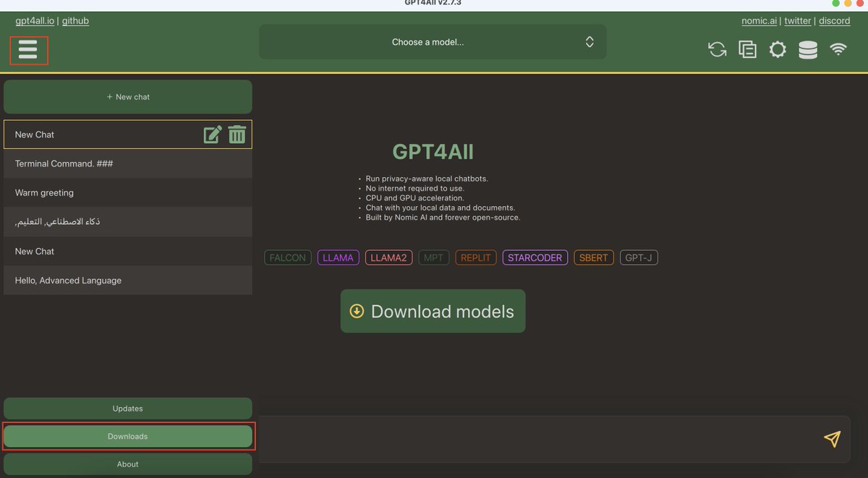This screenshot has height=478, width=868.
Task: Open the github link
Action: coord(75,21)
